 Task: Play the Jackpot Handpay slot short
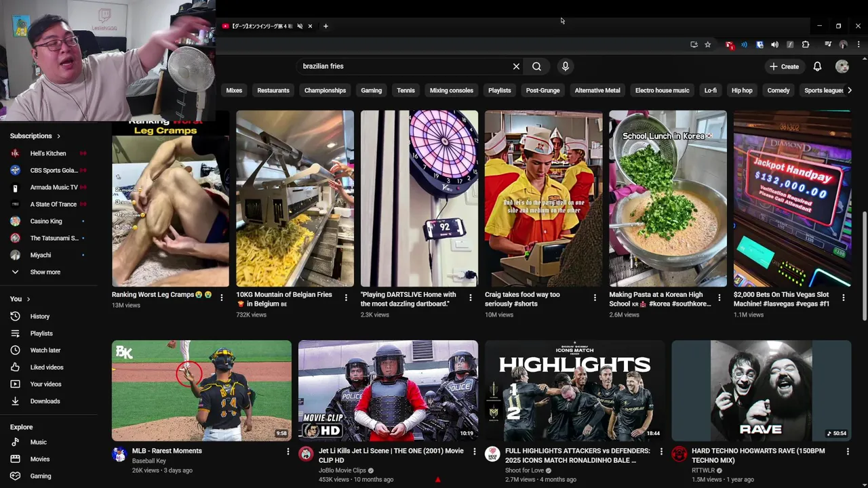(792, 199)
